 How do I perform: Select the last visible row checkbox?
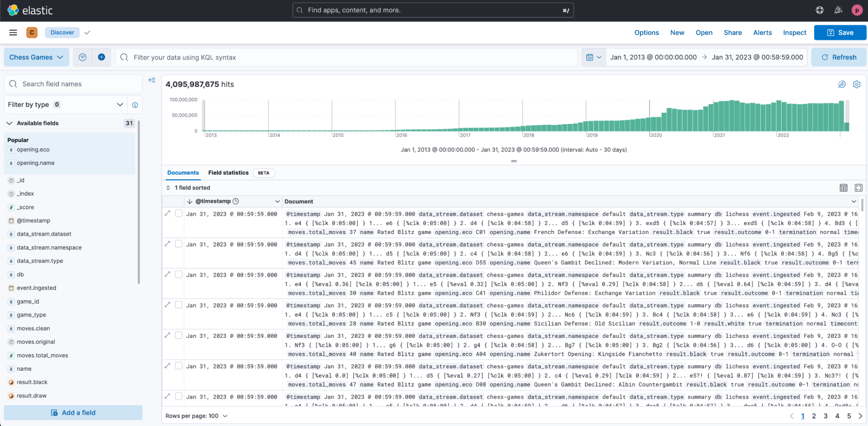pos(178,396)
